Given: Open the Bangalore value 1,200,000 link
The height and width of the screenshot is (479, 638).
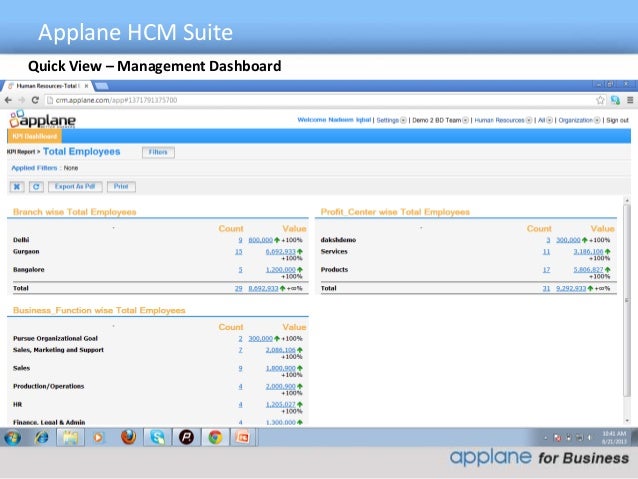Looking at the screenshot, I should point(280,269).
